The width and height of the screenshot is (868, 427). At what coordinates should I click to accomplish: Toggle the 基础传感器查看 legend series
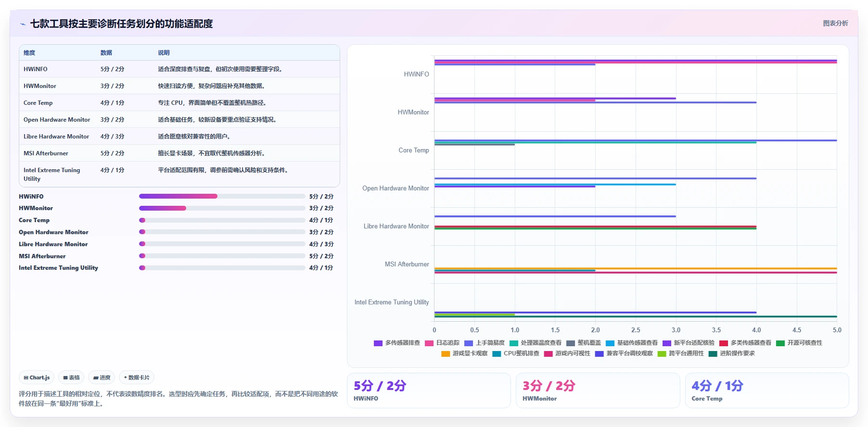point(632,343)
